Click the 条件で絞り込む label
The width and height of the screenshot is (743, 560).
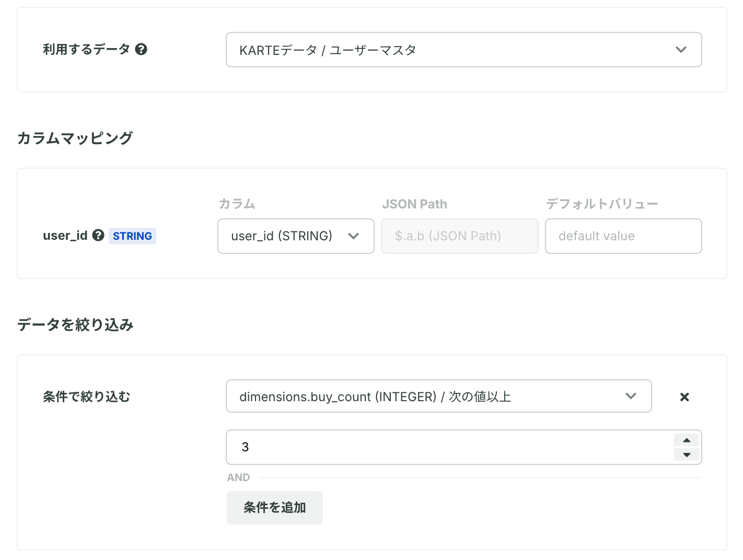point(86,397)
